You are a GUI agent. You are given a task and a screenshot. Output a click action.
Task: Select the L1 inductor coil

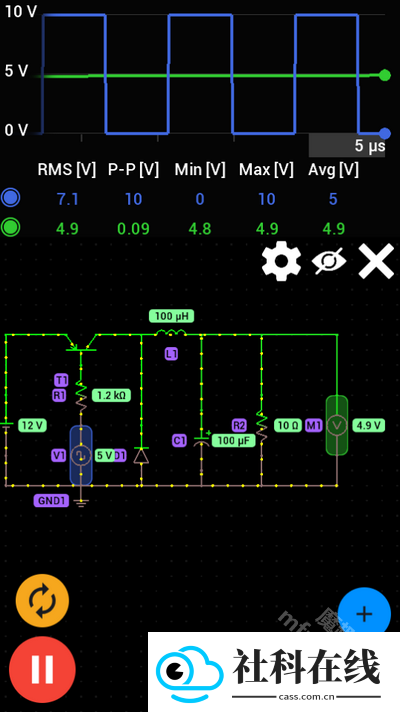(170, 333)
